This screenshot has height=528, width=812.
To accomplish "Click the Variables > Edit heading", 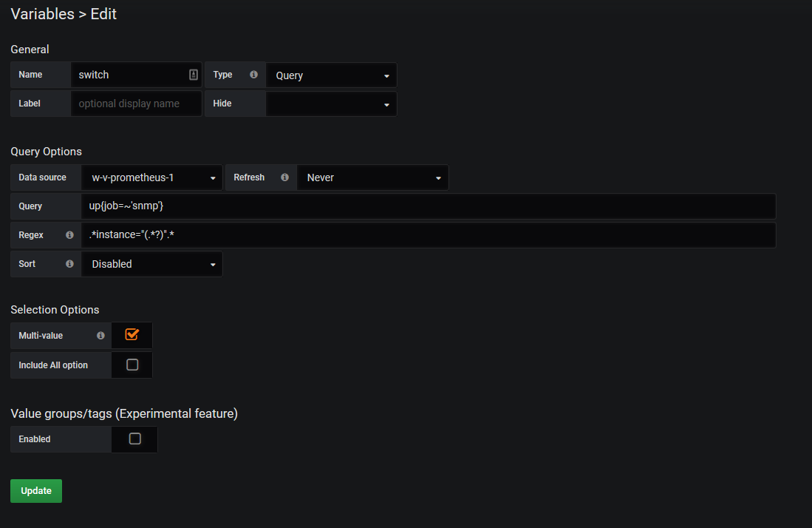I will coord(64,14).
